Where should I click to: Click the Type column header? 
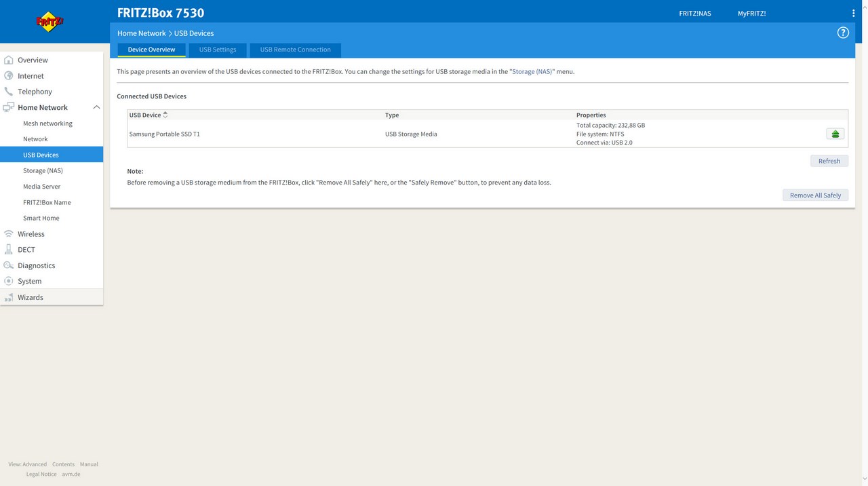392,115
